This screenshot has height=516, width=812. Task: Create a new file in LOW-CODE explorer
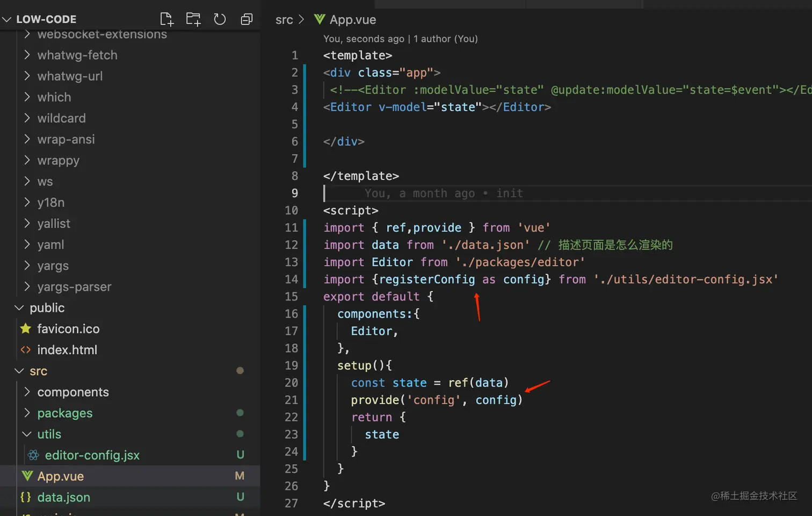click(167, 19)
